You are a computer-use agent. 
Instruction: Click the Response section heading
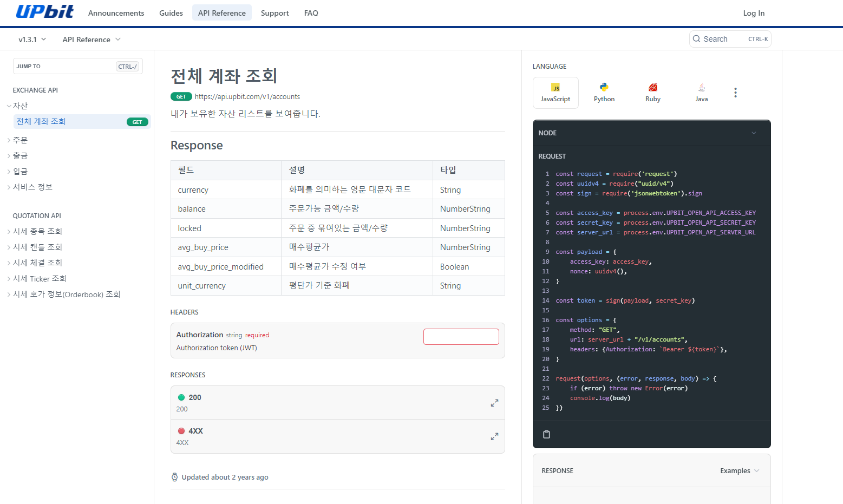[197, 145]
